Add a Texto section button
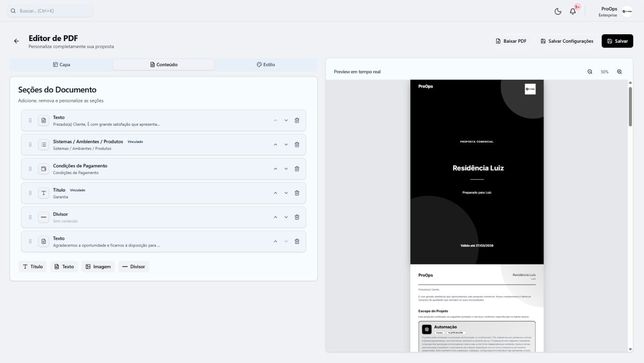The image size is (644, 363). coord(64,267)
